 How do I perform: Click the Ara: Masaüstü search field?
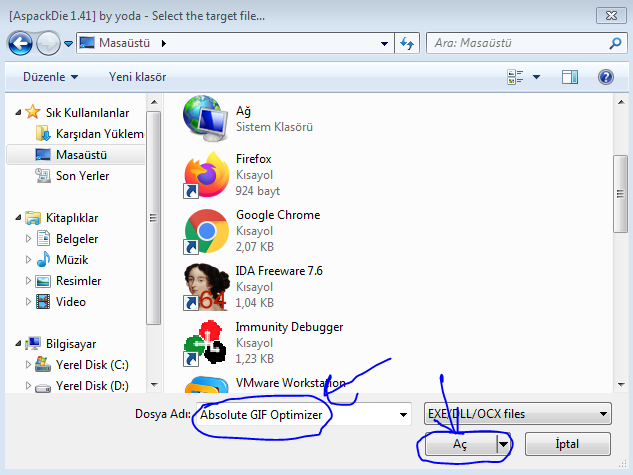pos(515,43)
